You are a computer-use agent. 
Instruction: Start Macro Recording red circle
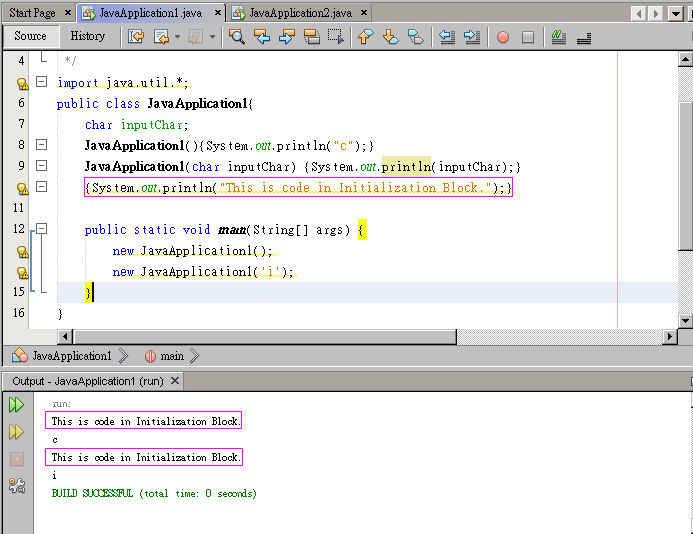[x=503, y=37]
